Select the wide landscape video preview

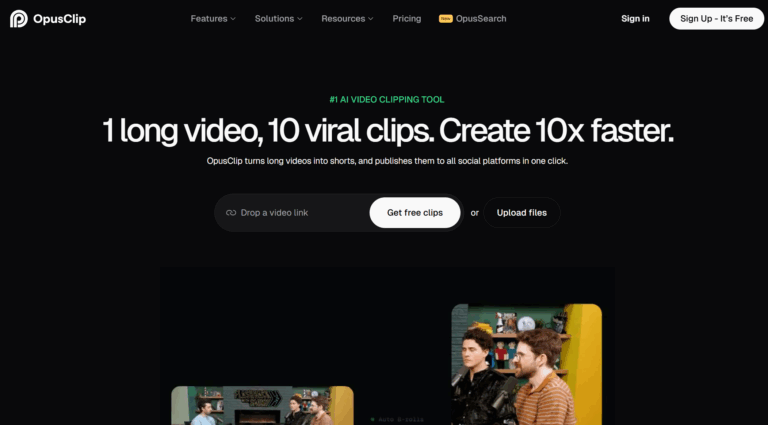click(262, 406)
